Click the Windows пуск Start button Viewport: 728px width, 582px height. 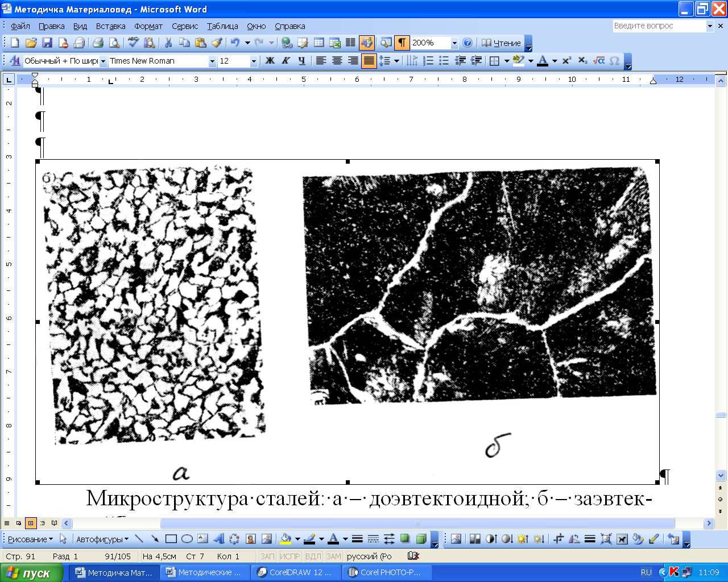coord(32,573)
